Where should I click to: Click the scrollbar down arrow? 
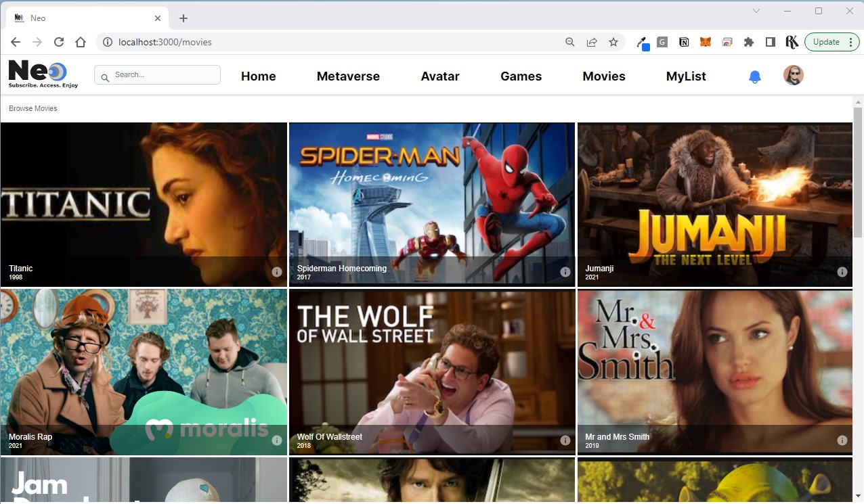click(x=858, y=497)
